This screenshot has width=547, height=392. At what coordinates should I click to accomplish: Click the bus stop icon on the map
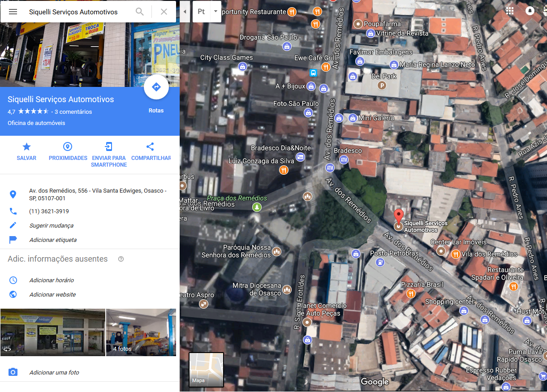[x=313, y=73]
